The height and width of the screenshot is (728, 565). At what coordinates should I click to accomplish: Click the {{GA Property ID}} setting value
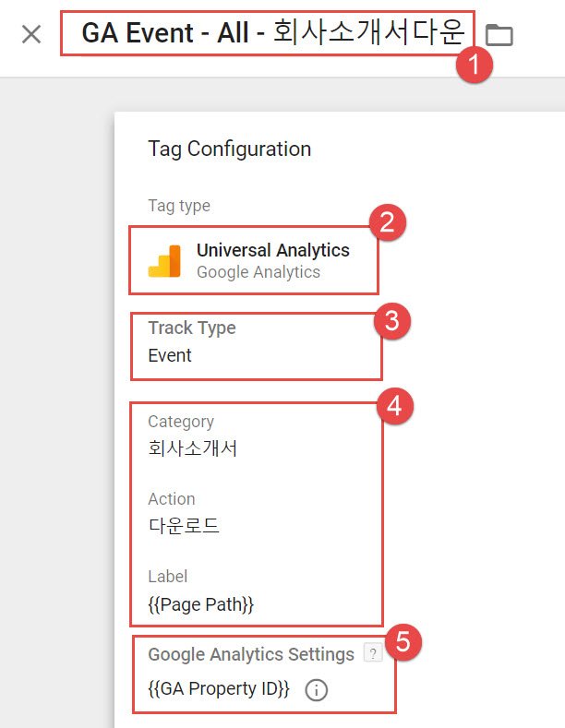[x=219, y=689]
